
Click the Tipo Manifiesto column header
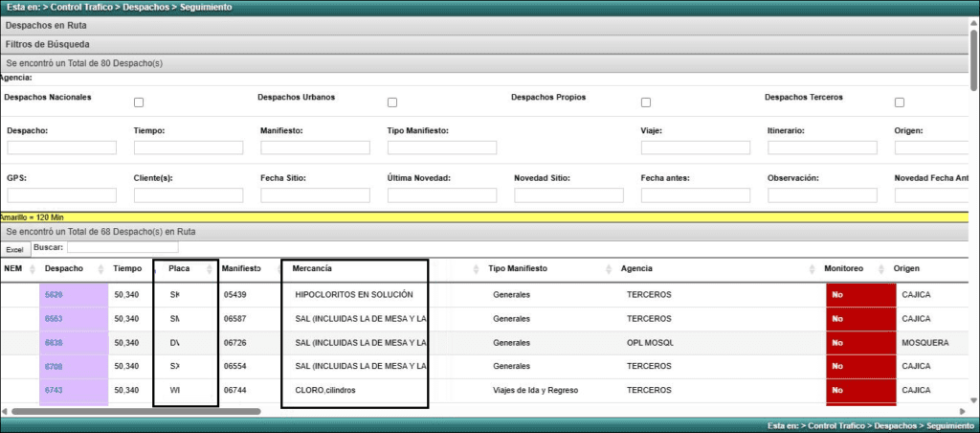pyautogui.click(x=518, y=269)
